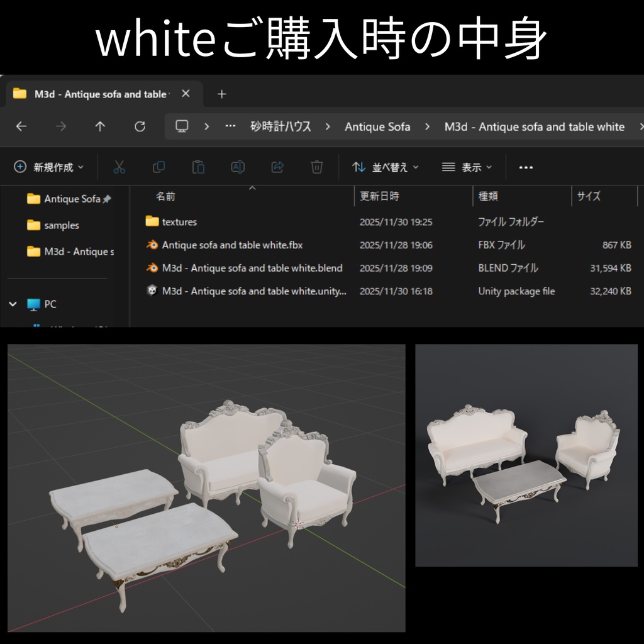The height and width of the screenshot is (644, 644).
Task: Delete files using the trash icon
Action: pyautogui.click(x=317, y=167)
